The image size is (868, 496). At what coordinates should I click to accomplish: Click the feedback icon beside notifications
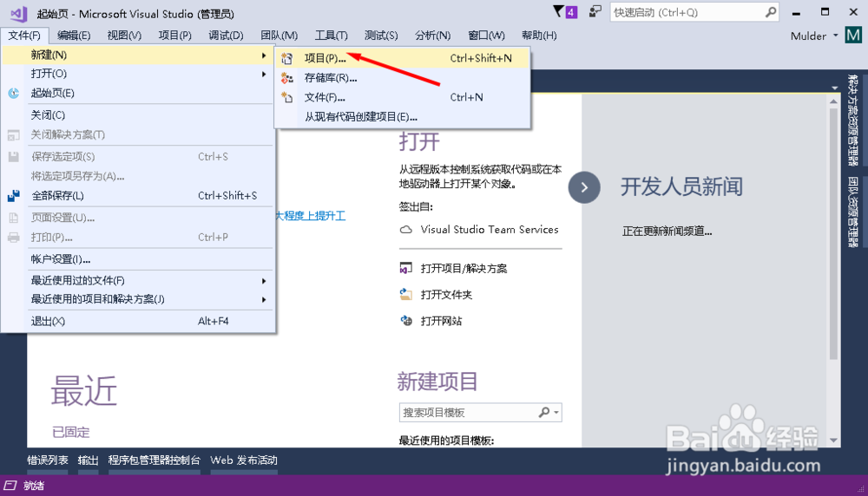click(x=595, y=11)
